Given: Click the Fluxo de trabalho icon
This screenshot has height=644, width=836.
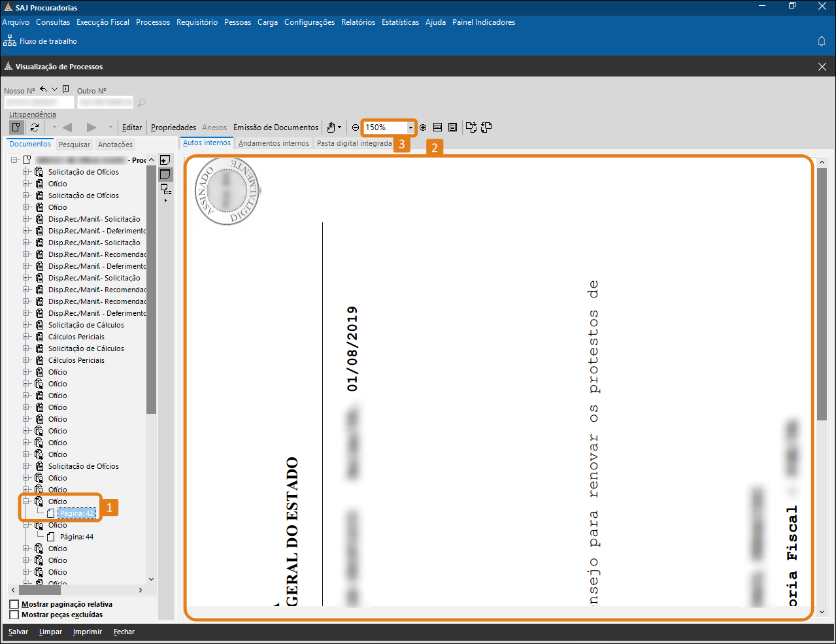Looking at the screenshot, I should pyautogui.click(x=10, y=41).
